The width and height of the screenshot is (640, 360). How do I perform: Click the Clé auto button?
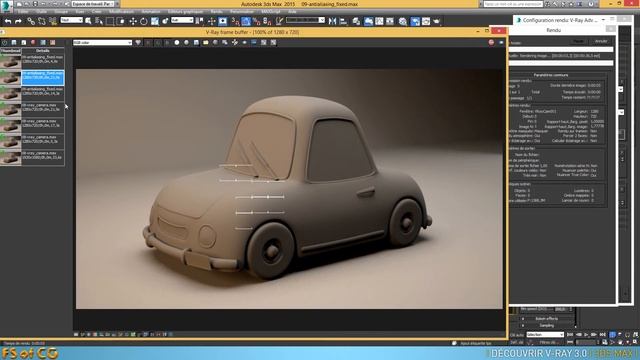(517, 335)
